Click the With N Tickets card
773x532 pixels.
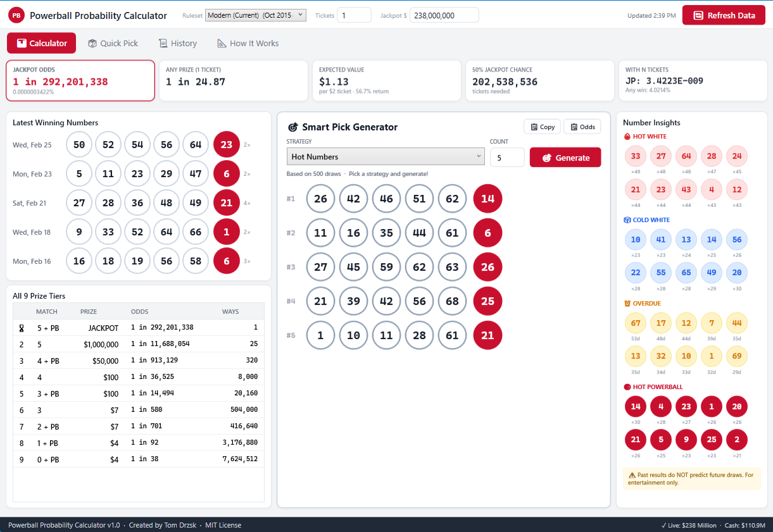[x=693, y=80]
